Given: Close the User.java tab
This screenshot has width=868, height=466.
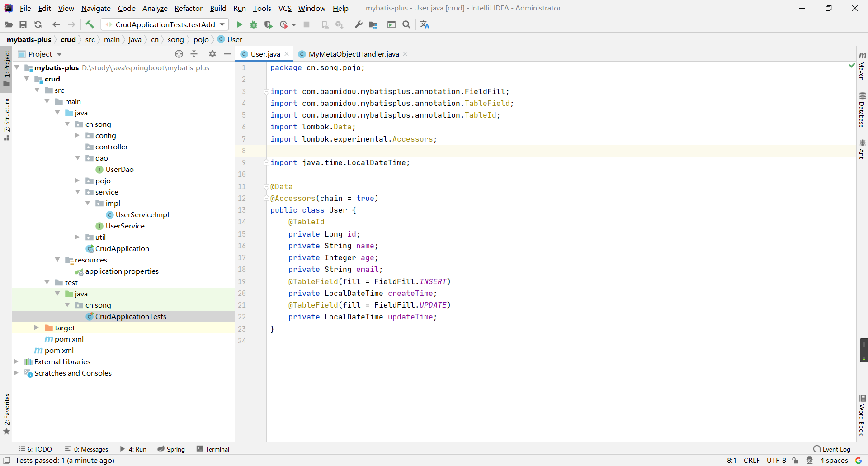Looking at the screenshot, I should (x=287, y=54).
